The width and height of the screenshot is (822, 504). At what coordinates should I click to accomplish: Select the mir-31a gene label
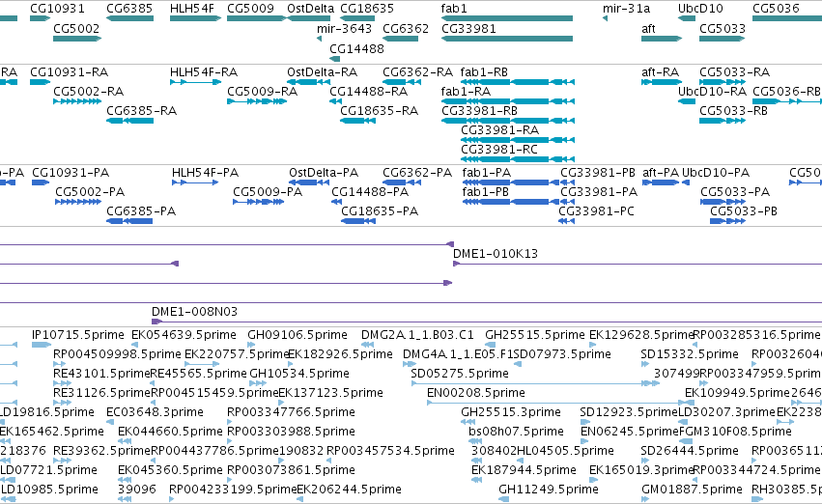point(627,9)
